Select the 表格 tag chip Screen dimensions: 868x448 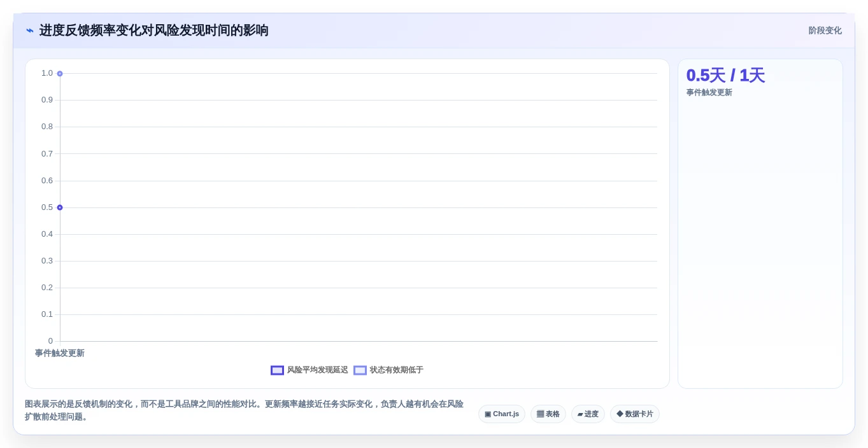point(548,414)
